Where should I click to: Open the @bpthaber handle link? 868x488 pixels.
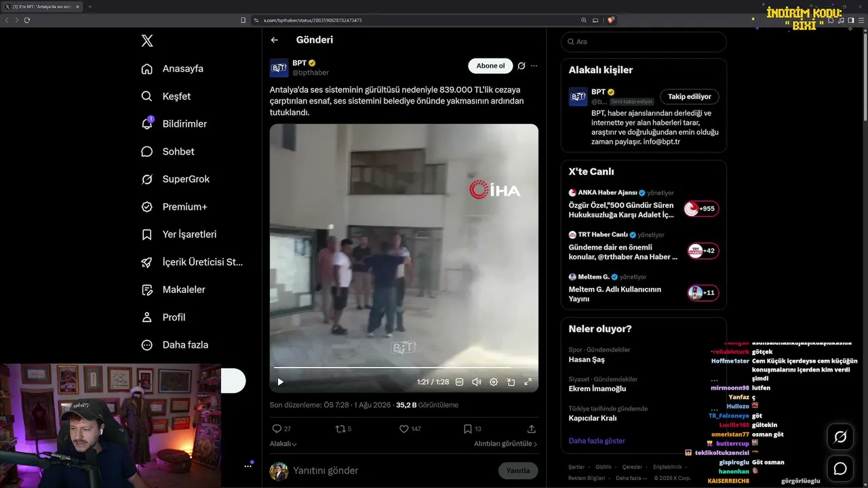coord(311,73)
